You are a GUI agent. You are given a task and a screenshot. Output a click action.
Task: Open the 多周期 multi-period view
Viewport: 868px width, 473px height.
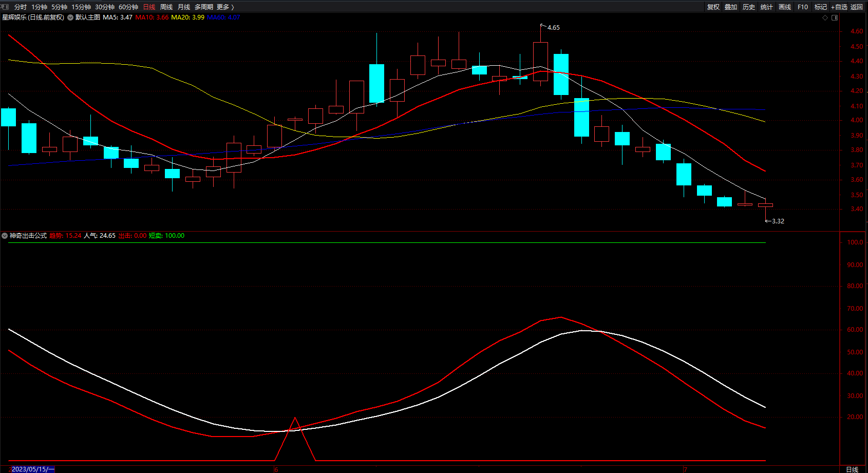click(204, 7)
